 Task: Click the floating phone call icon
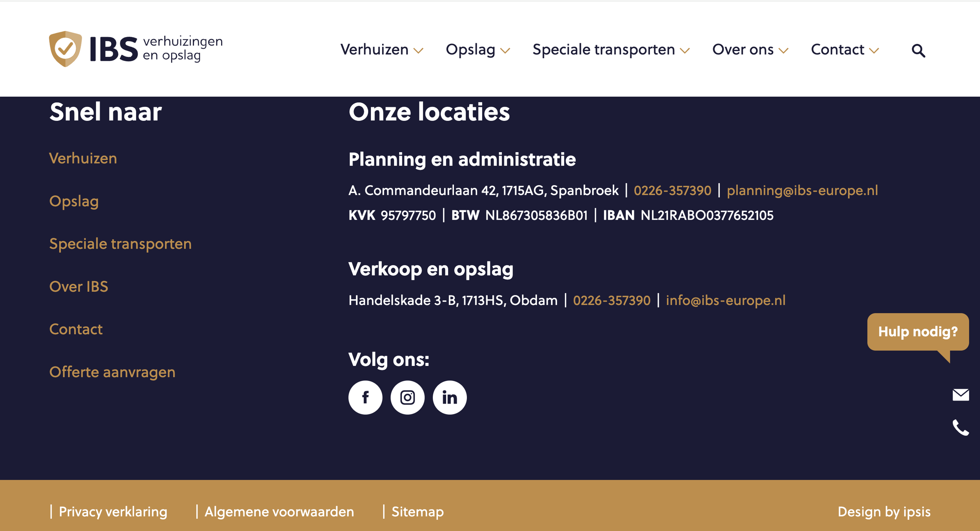[961, 427]
